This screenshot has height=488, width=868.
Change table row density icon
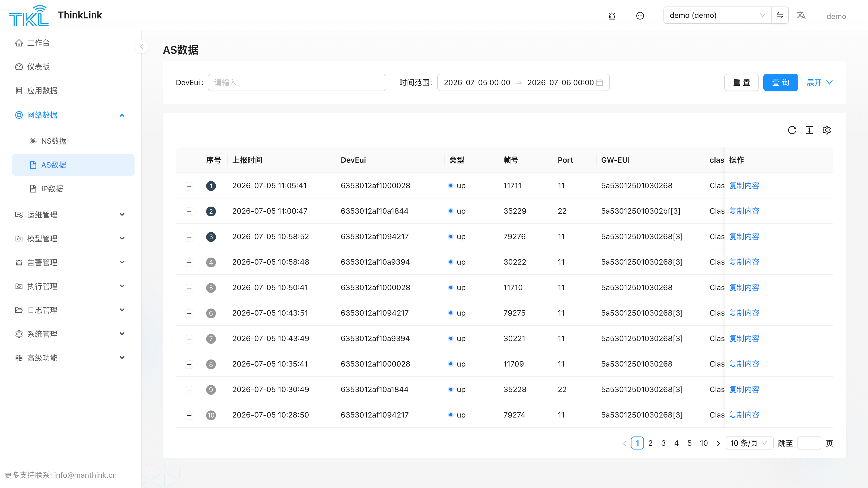[809, 130]
